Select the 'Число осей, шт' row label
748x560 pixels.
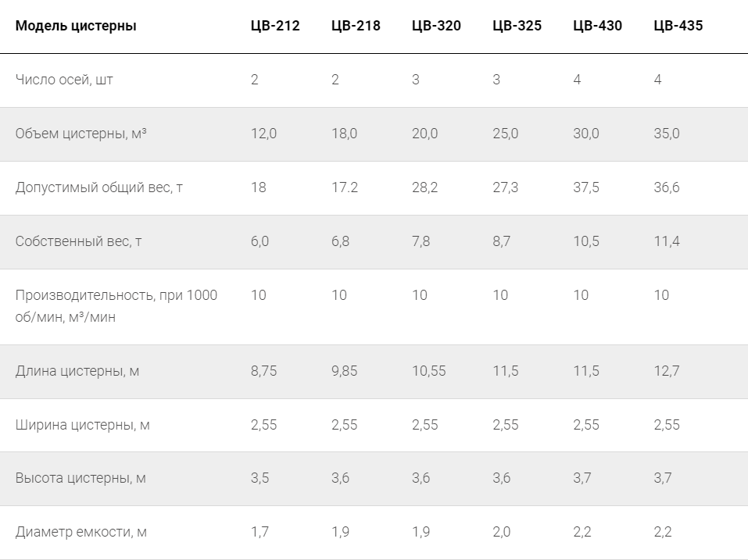click(x=64, y=80)
